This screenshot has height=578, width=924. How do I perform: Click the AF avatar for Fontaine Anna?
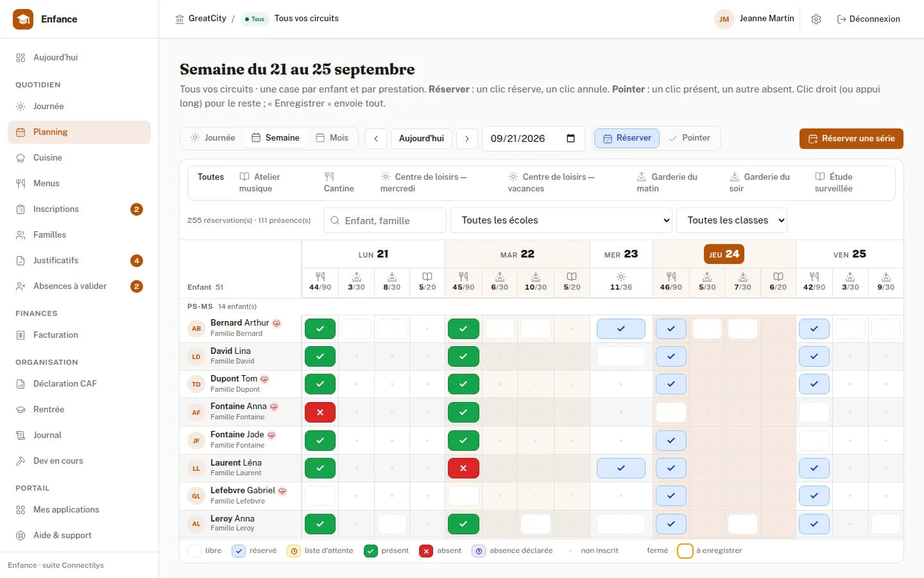196,412
